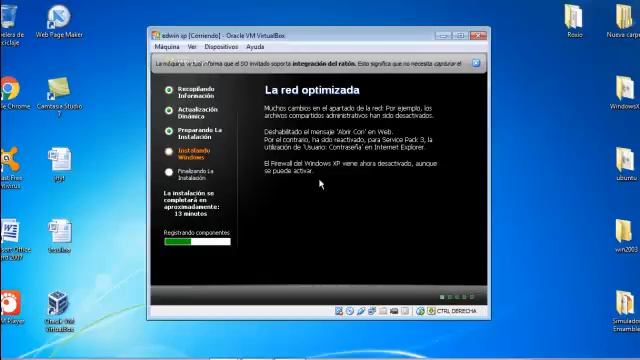Click the VirtualBox icon in the title bar
Screen dimensions: 640x360
[156, 36]
